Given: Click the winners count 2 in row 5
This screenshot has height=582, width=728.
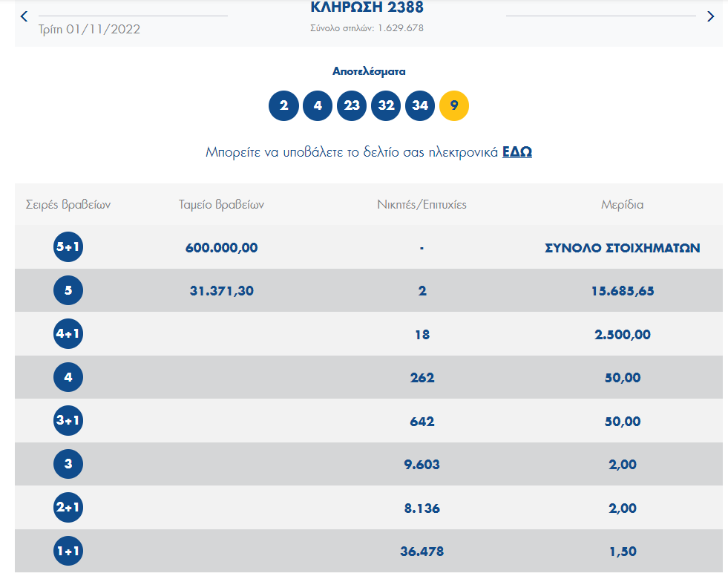Looking at the screenshot, I should point(422,291).
